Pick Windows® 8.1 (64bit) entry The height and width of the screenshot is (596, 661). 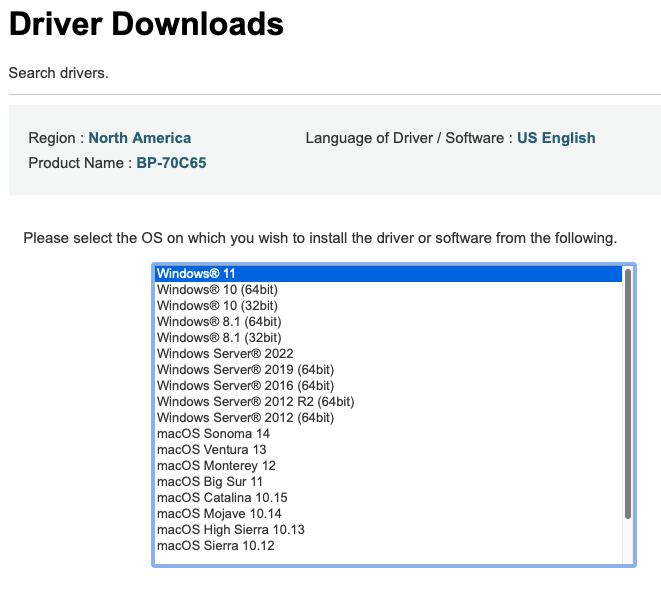[219, 321]
